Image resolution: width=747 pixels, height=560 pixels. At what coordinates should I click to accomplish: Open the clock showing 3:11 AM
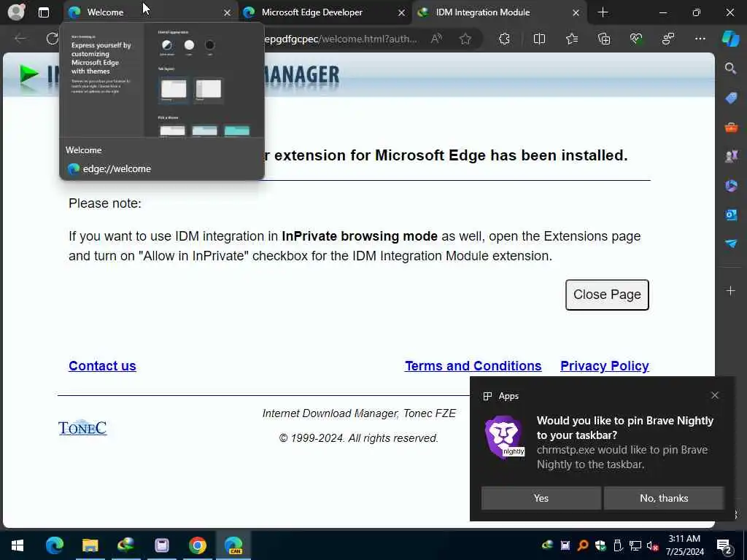[684, 545]
